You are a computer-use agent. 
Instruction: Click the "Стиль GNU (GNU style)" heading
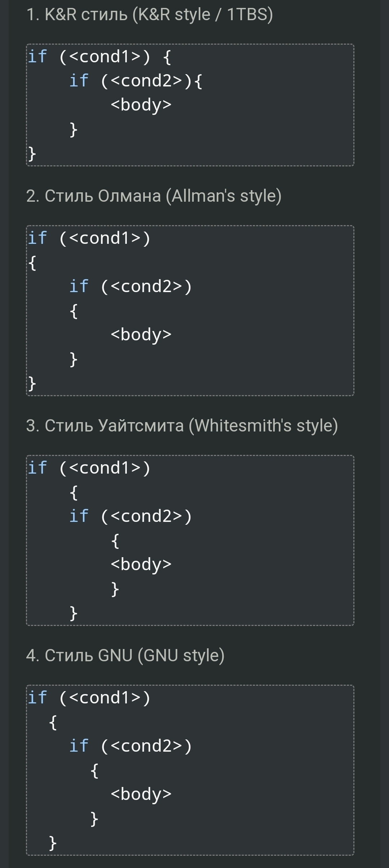[x=125, y=655]
